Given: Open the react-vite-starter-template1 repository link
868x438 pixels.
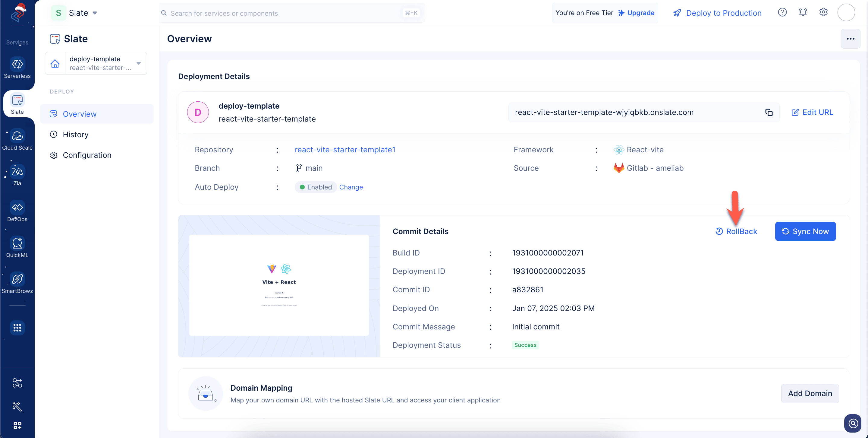Looking at the screenshot, I should tap(345, 150).
